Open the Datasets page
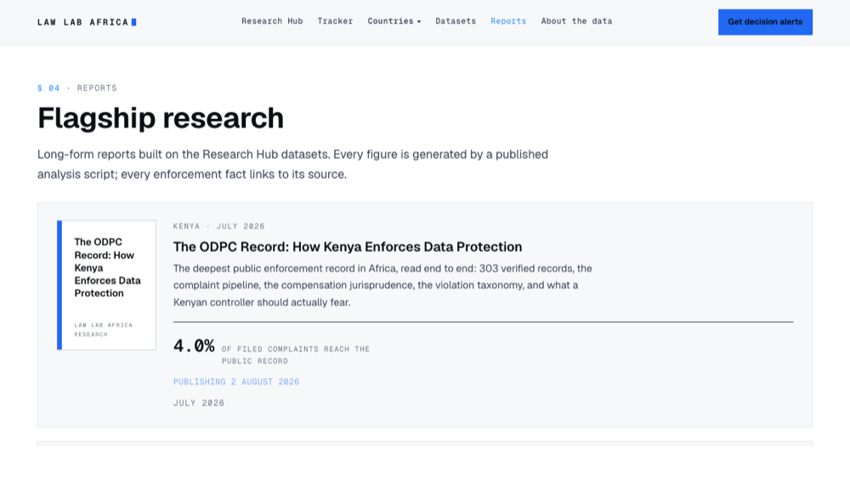Viewport: 850px width, 504px height. [x=456, y=21]
